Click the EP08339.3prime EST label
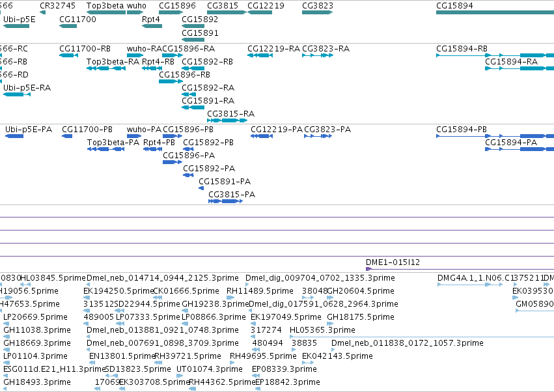Image resolution: width=554 pixels, height=392 pixels. [x=284, y=369]
